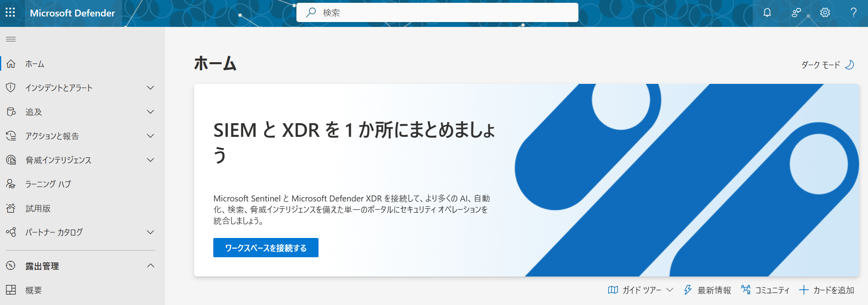Click the ワークスペースを接続する button
868x305 pixels.
tap(266, 248)
